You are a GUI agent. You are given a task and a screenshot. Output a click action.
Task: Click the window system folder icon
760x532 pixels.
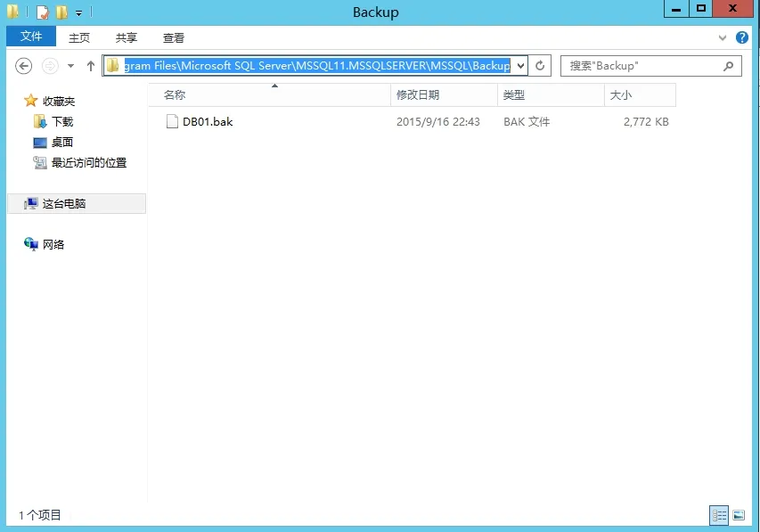tap(12, 12)
